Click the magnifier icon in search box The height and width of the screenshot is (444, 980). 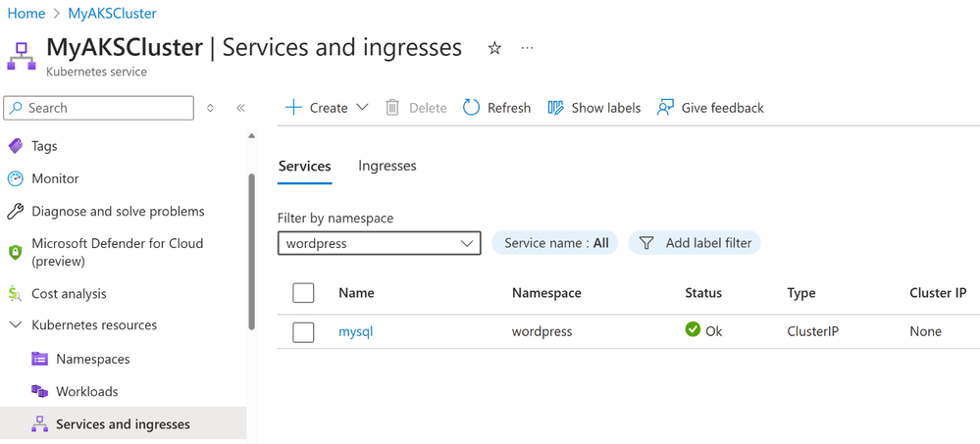tap(17, 108)
